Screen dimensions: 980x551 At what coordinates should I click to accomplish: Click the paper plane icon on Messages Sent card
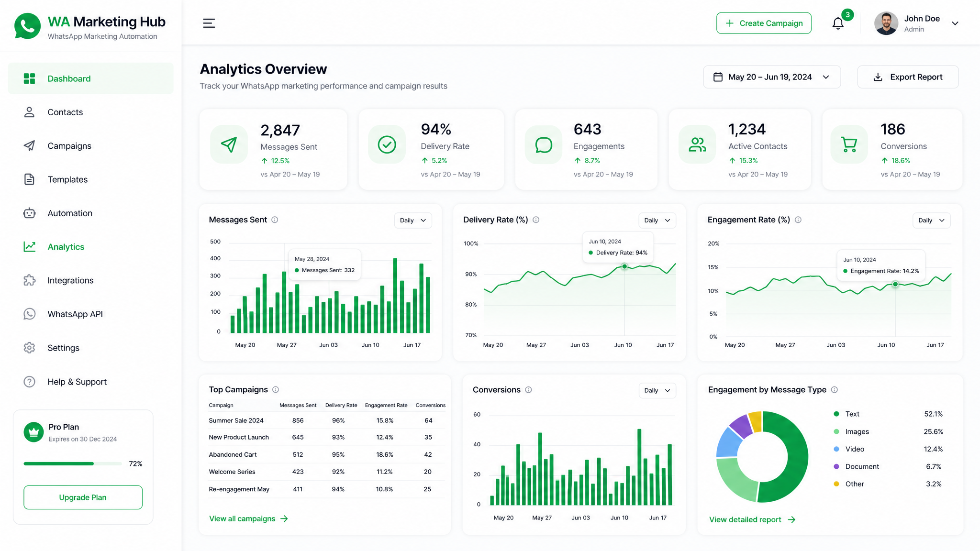(229, 144)
